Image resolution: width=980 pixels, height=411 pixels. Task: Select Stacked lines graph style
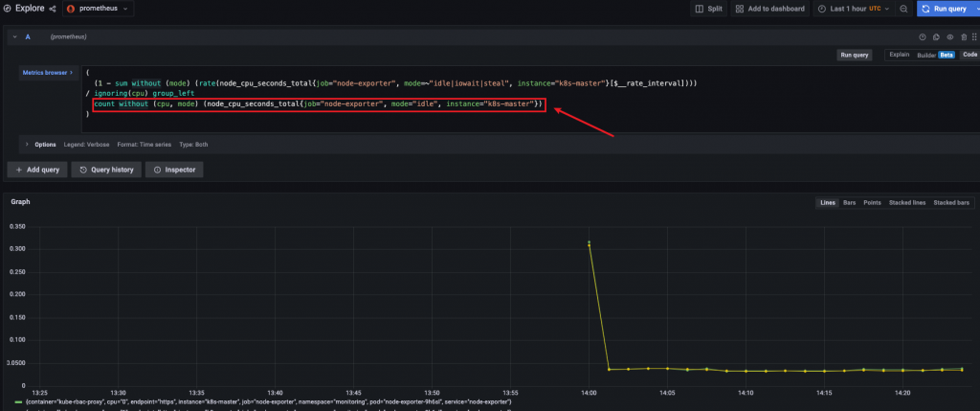[x=907, y=203]
